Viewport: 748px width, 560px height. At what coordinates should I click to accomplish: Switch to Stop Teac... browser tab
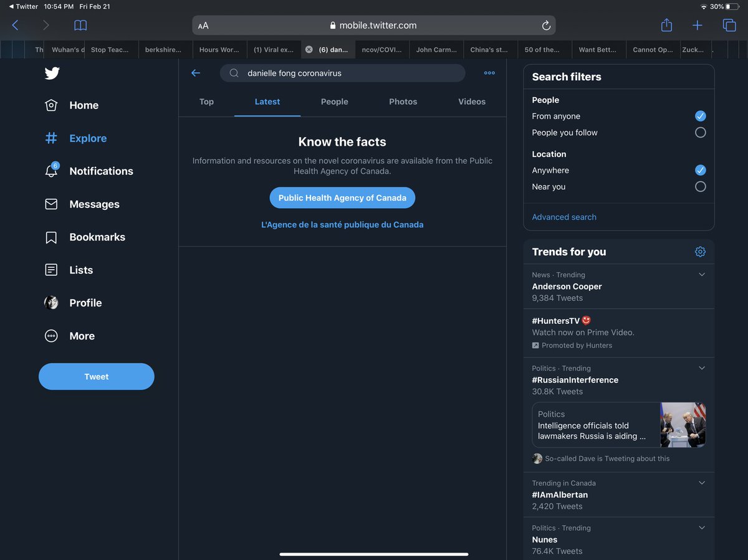112,50
